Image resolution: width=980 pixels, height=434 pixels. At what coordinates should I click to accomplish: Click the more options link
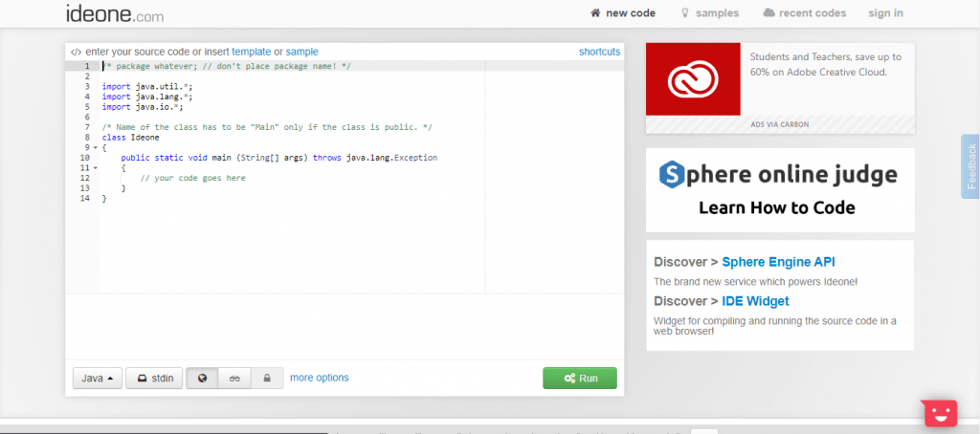pos(319,378)
